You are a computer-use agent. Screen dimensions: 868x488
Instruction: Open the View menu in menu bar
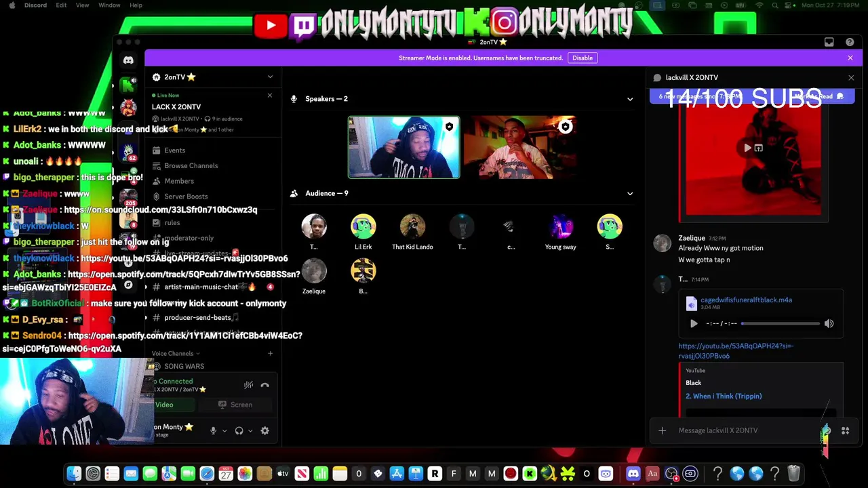click(x=82, y=5)
